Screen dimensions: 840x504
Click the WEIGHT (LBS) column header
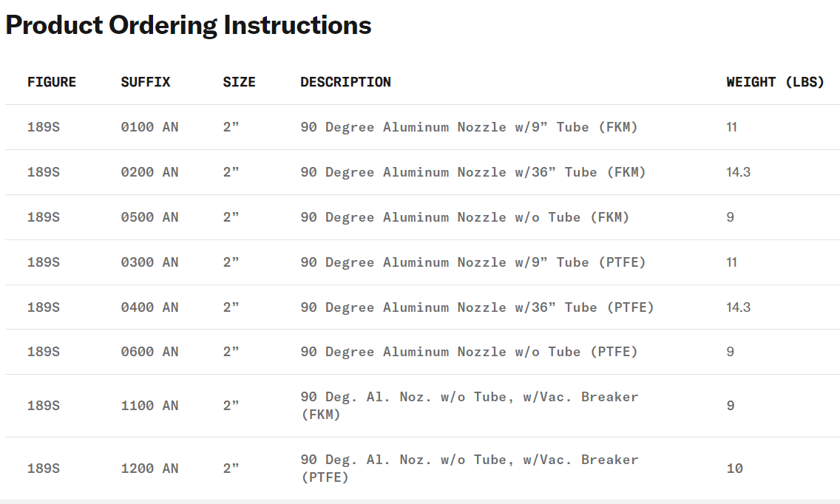(775, 82)
